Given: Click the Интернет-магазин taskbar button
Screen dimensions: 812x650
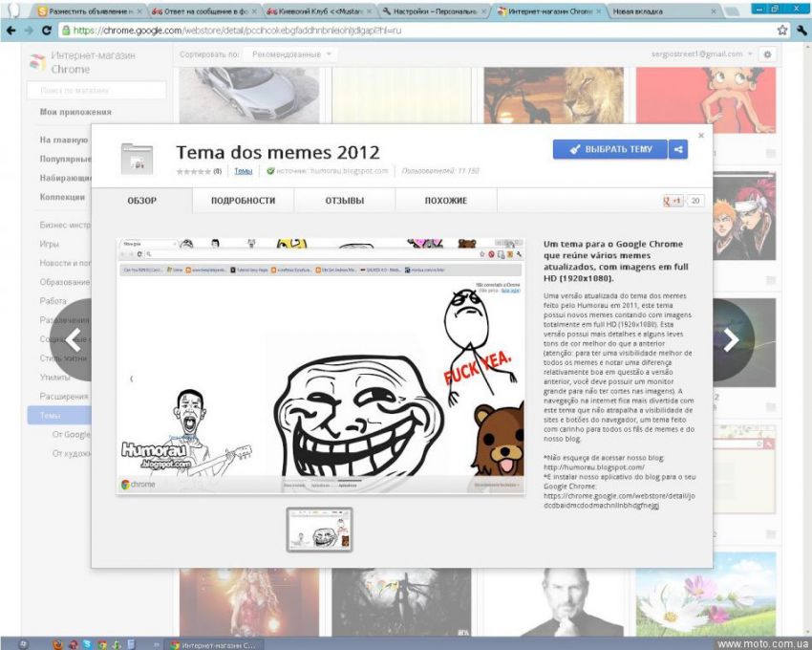Looking at the screenshot, I should coord(212,643).
